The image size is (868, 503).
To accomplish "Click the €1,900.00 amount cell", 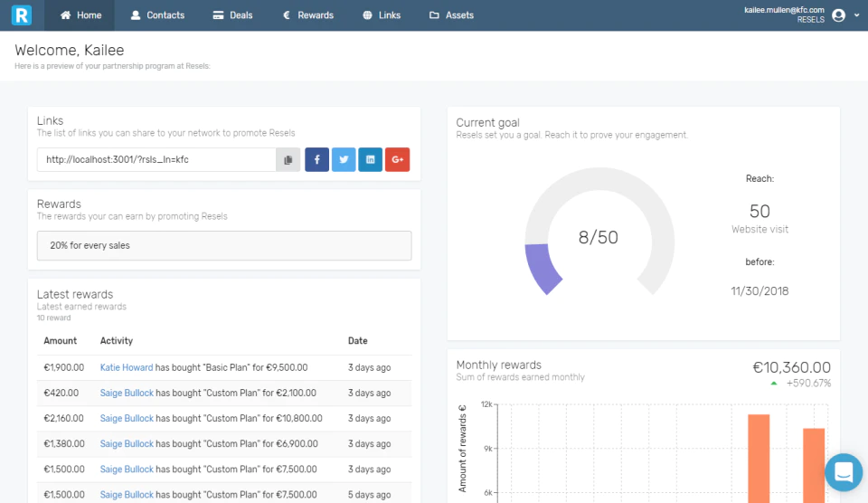I will click(x=63, y=367).
